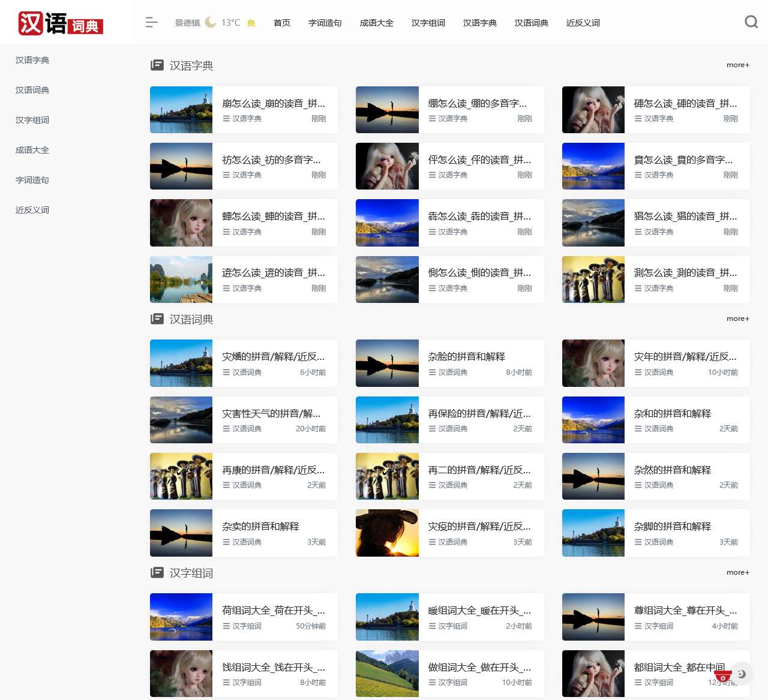Click the category list icon in the 灾害性天气 card
This screenshot has height=700, width=768.
(x=226, y=429)
